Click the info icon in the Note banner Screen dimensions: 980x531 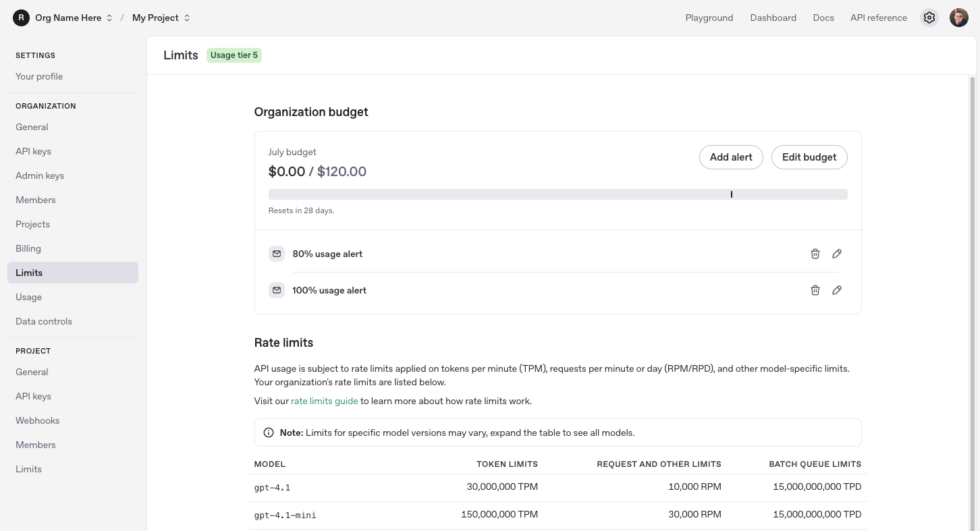click(x=269, y=432)
